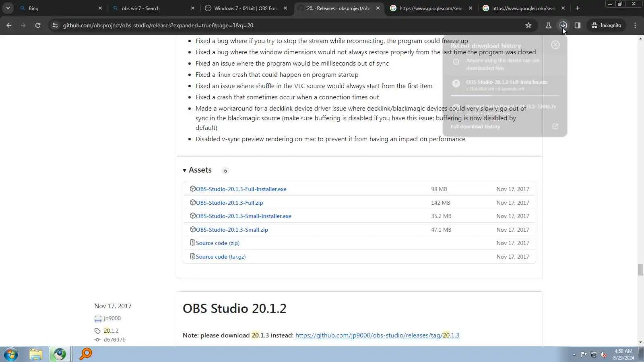Open the Windows Start menu
The width and height of the screenshot is (644, 362).
(11, 354)
